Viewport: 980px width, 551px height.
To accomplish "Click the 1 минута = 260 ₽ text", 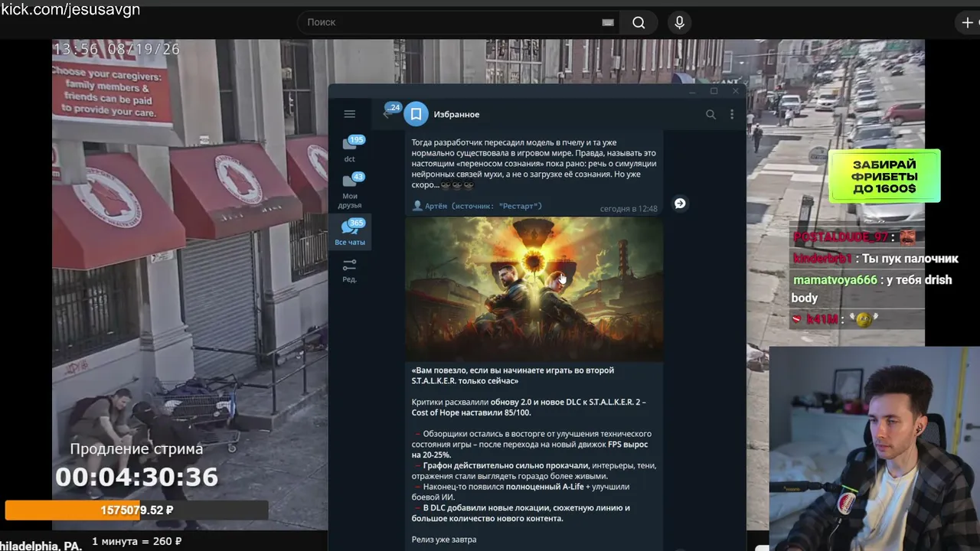I will coord(137,542).
